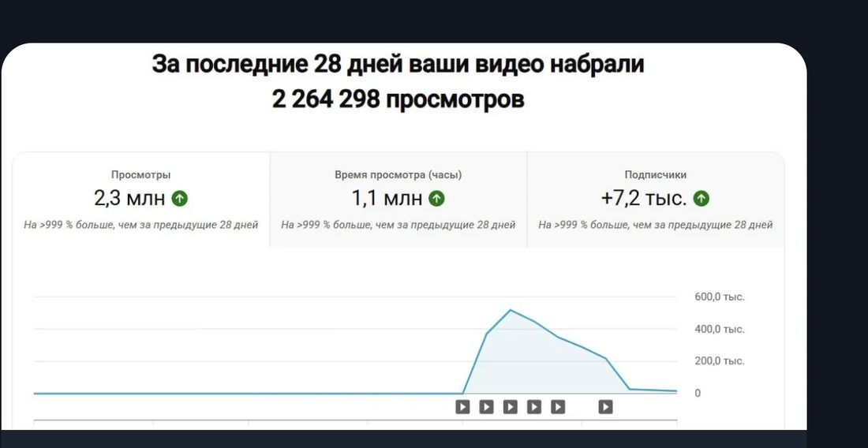868x448 pixels.
Task: Click green up-arrow beside 1,1 млн
Action: pos(437,199)
